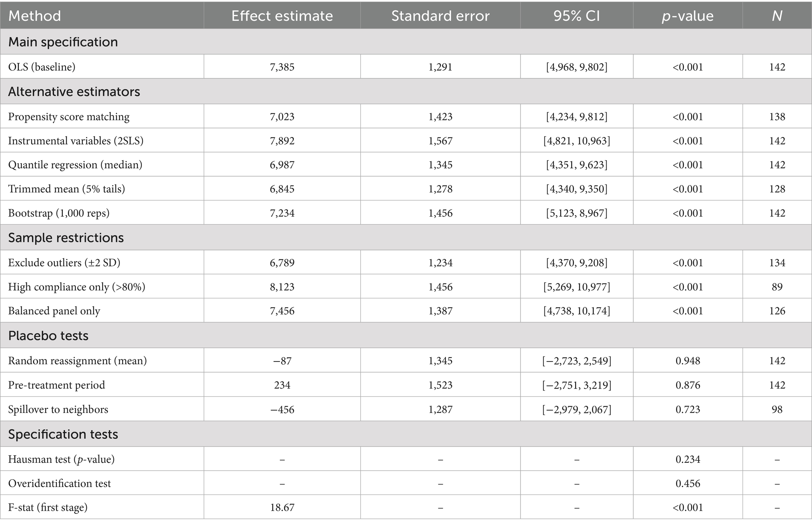The image size is (812, 526).
Task: Select the Instrumental variables (2SLS) effect estimate 7,892
Action: [282, 141]
